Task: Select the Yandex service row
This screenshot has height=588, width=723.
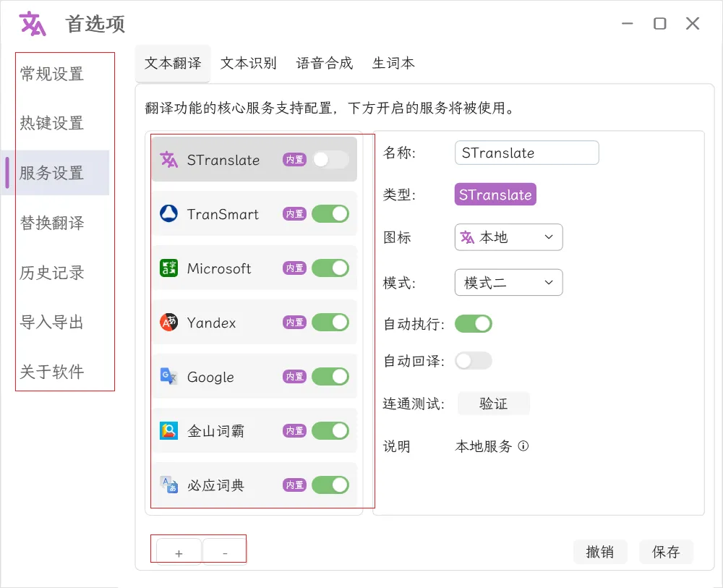Action: [254, 322]
